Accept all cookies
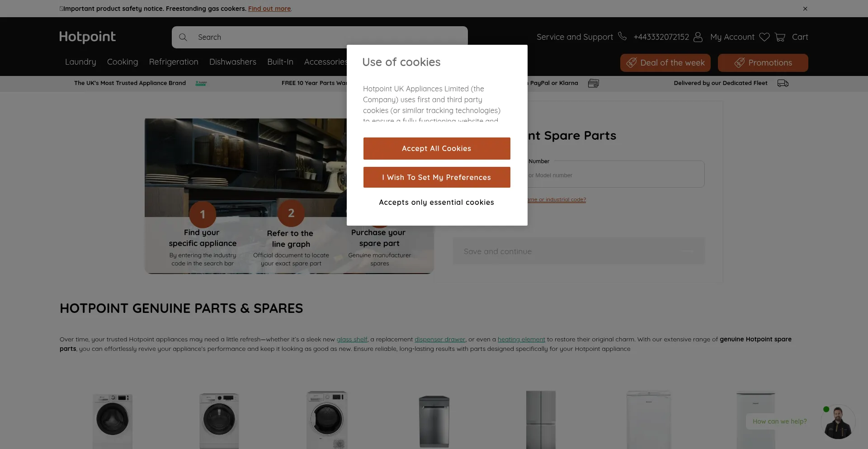Screen dimensions: 868x449 click(x=437, y=148)
